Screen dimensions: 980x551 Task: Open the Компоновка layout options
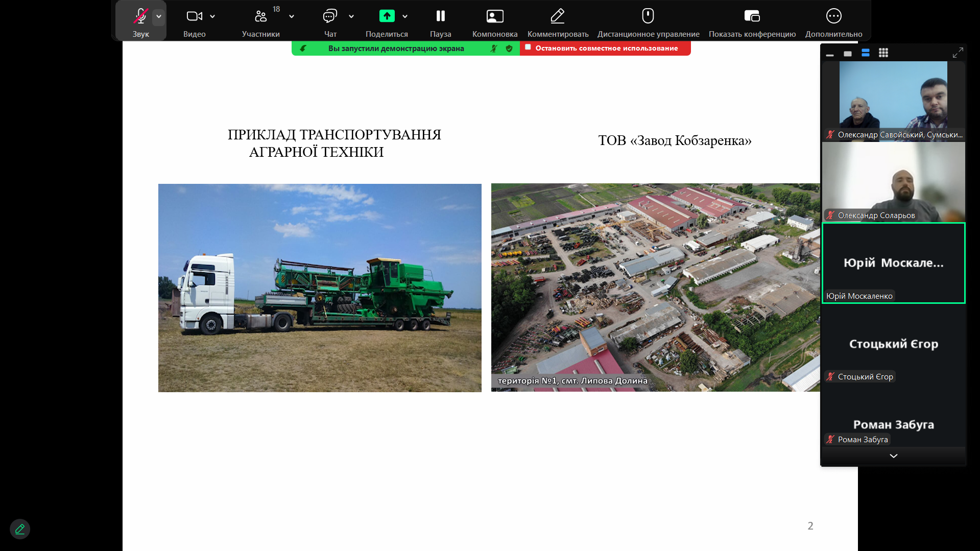click(494, 17)
